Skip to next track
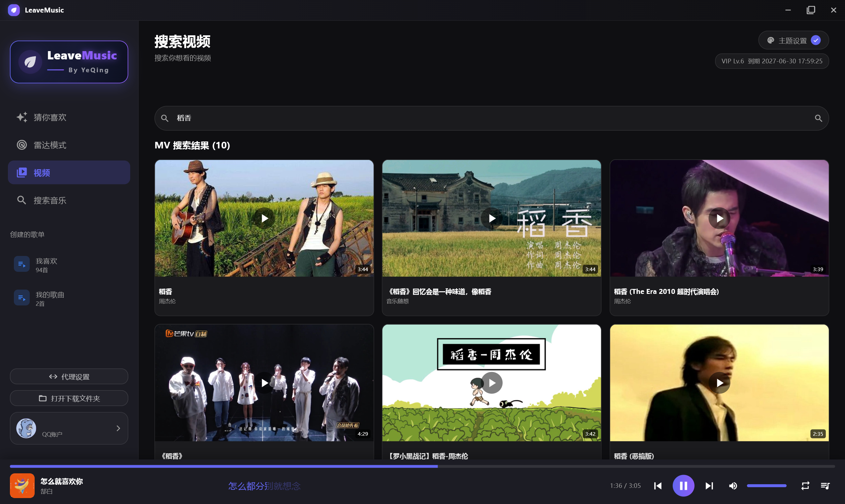 [709, 486]
